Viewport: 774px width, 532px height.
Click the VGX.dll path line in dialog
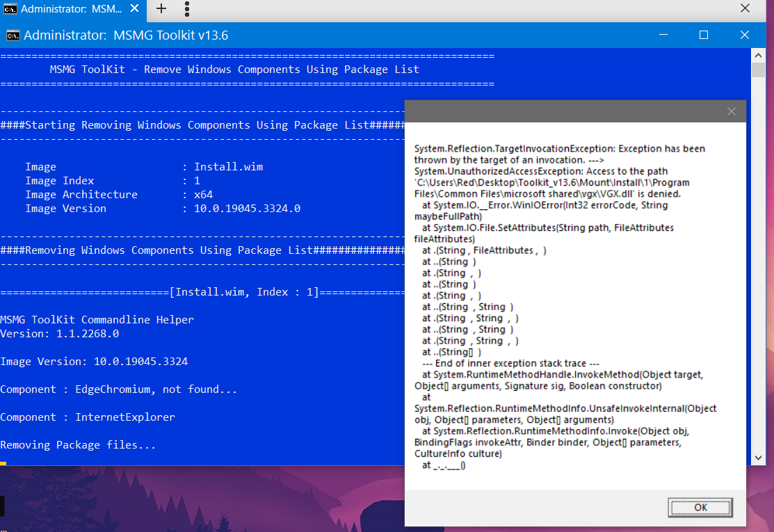pos(547,194)
